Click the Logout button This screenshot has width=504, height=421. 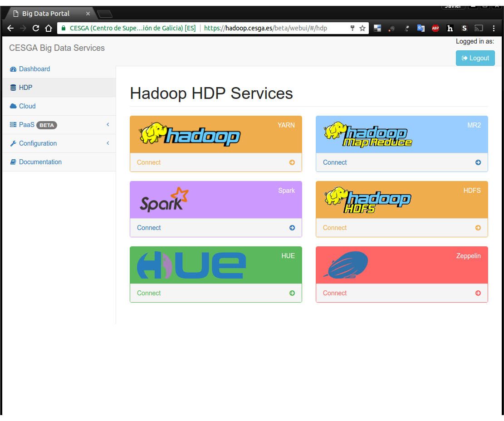[475, 58]
